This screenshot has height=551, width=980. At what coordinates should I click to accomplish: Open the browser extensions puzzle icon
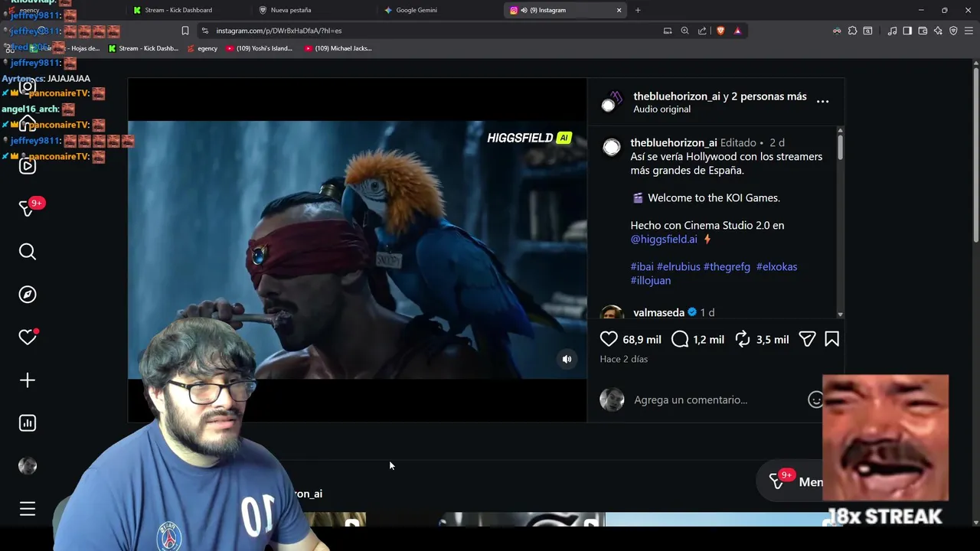pos(852,31)
